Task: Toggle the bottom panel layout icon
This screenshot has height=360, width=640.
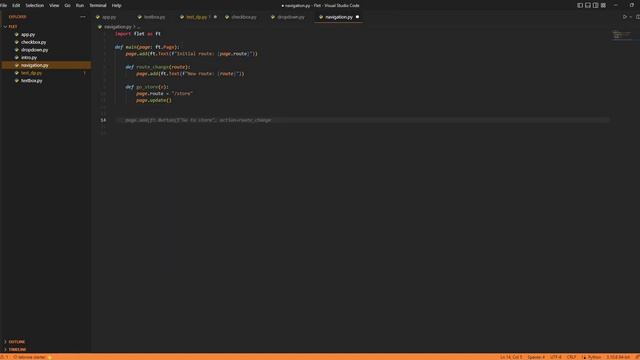Action: coord(588,5)
